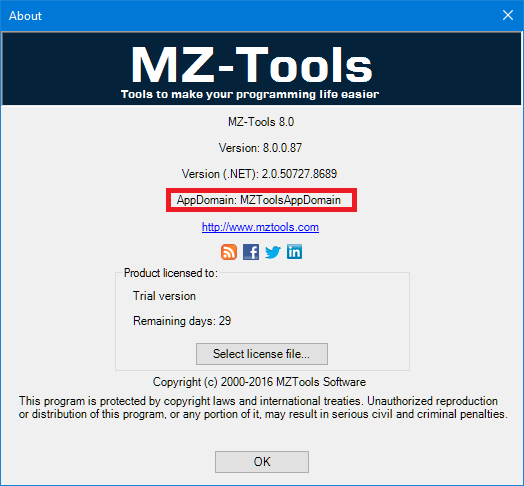Click the Copyright (c) 2000-2016 MZTools Software text
This screenshot has width=524, height=486.
pos(259,382)
